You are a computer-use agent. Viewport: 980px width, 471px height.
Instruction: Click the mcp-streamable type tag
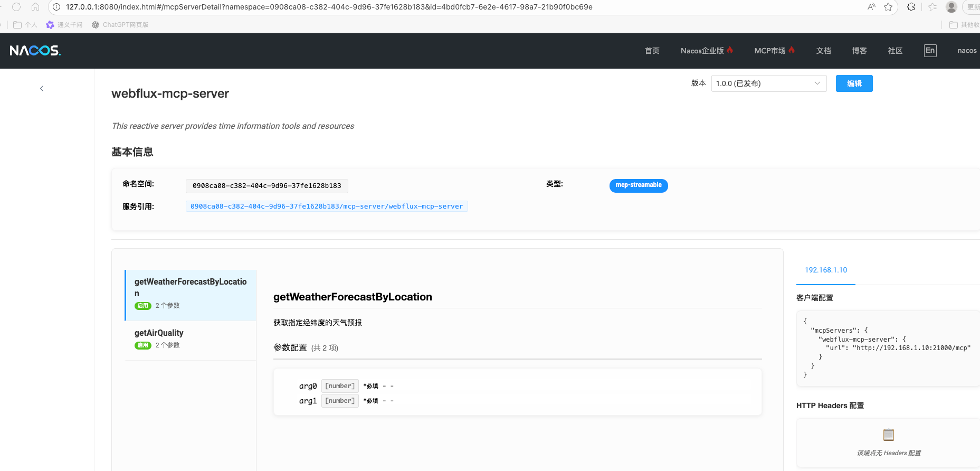pyautogui.click(x=639, y=185)
